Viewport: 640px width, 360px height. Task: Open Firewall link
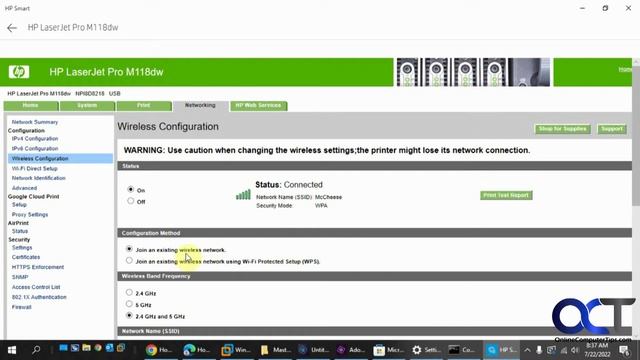click(x=22, y=307)
